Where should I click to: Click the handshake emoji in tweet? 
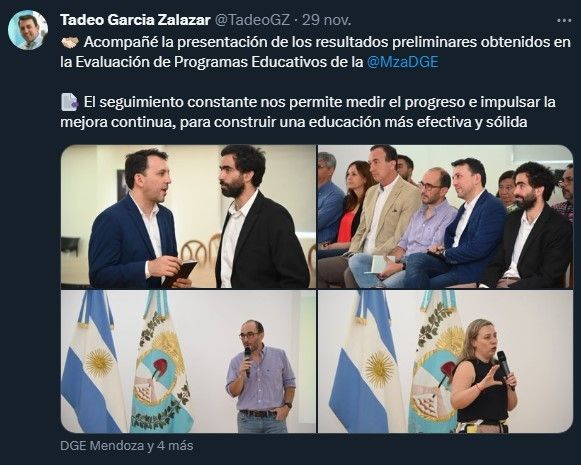tap(70, 43)
